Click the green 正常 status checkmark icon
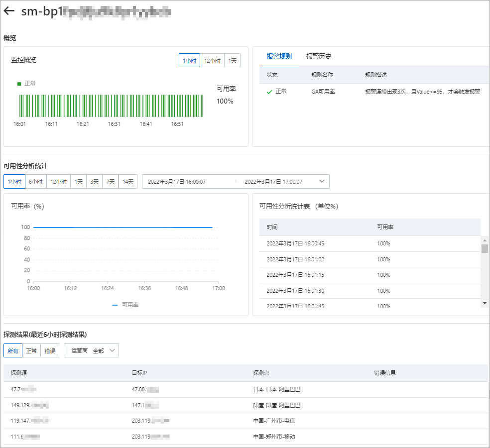Viewport: 490px width, 448px height. coord(269,92)
